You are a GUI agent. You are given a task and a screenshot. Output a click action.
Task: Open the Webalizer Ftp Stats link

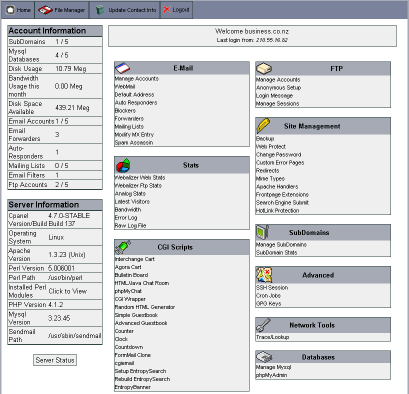[138, 186]
